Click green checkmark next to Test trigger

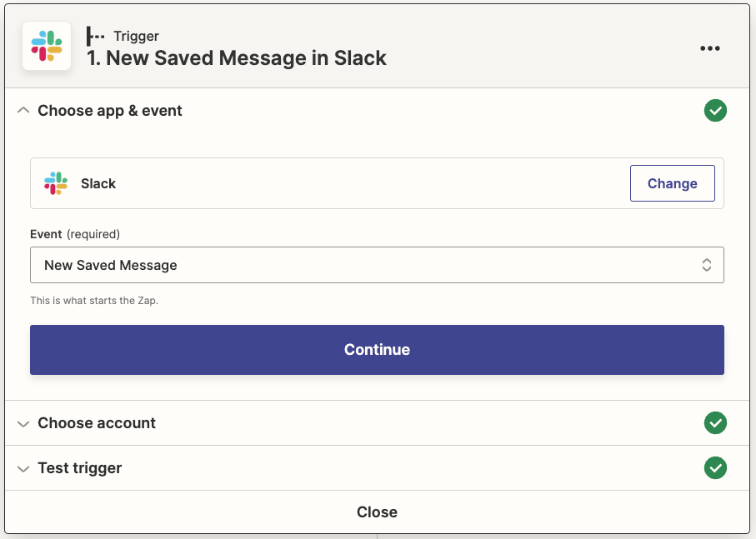pyautogui.click(x=715, y=468)
